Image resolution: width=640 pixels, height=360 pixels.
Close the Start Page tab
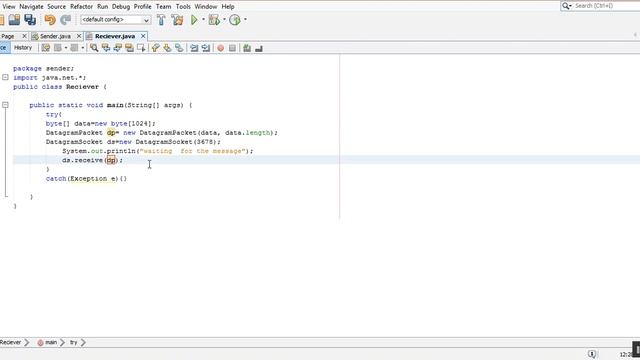tap(24, 36)
